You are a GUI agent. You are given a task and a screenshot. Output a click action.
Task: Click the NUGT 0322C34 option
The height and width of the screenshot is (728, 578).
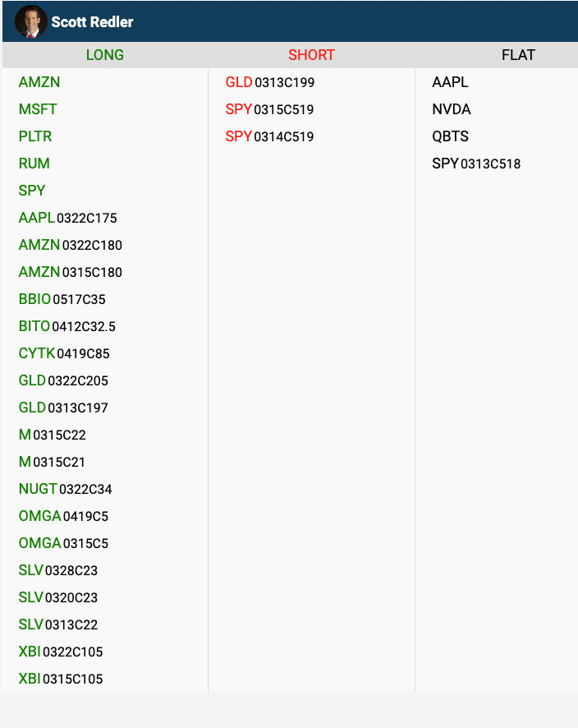(x=66, y=489)
